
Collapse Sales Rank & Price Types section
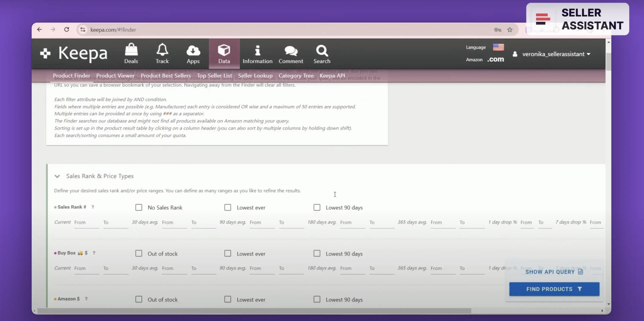pyautogui.click(x=57, y=176)
